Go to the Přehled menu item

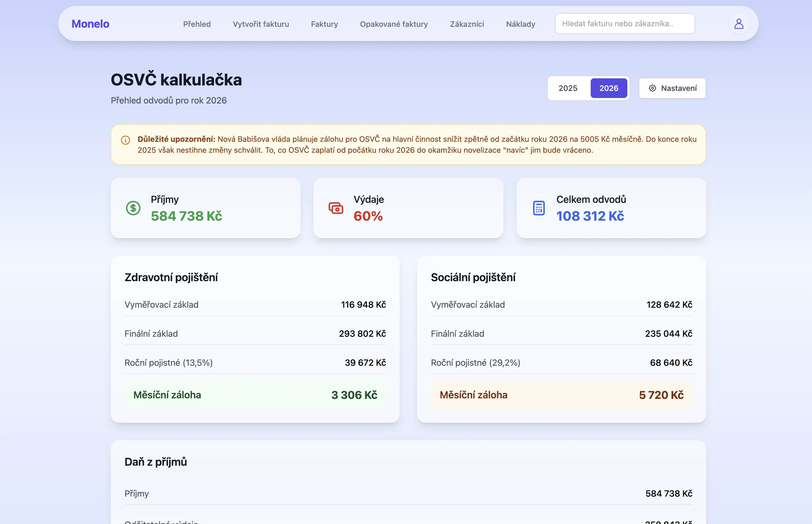pos(197,24)
